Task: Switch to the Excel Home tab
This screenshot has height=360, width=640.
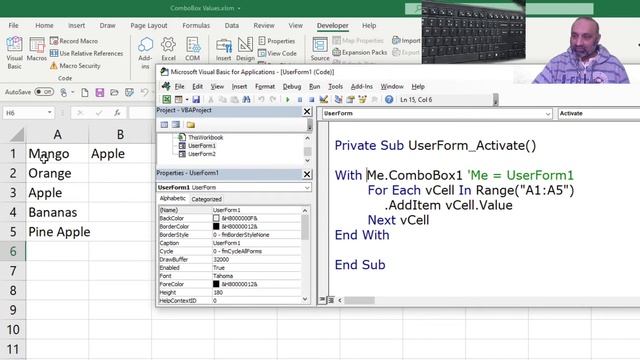Action: (44, 25)
